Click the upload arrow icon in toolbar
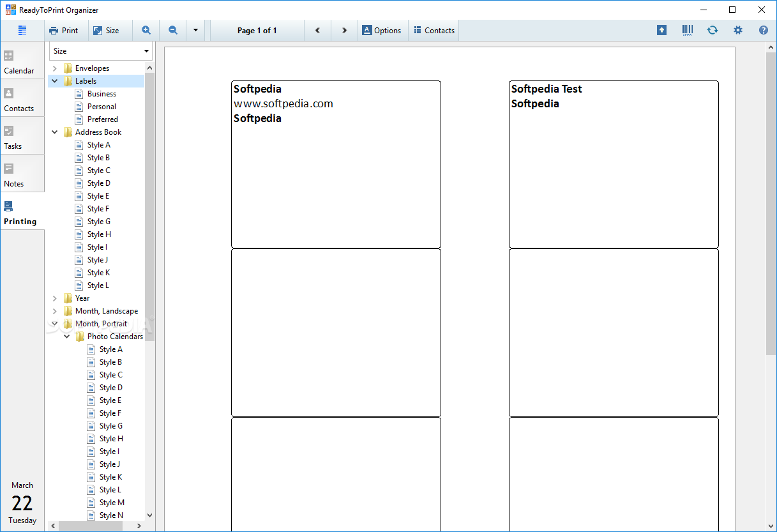777x532 pixels. [x=661, y=30]
